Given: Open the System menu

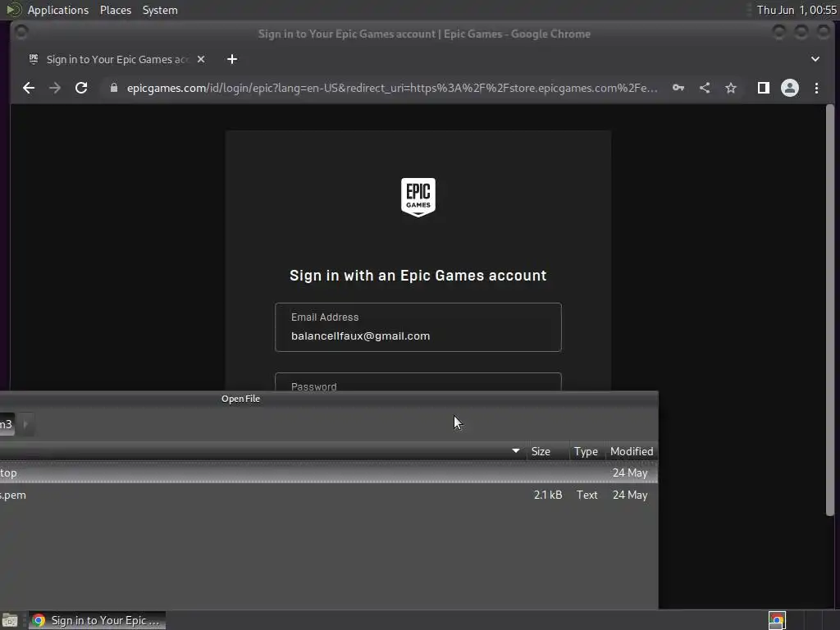Looking at the screenshot, I should (x=160, y=10).
